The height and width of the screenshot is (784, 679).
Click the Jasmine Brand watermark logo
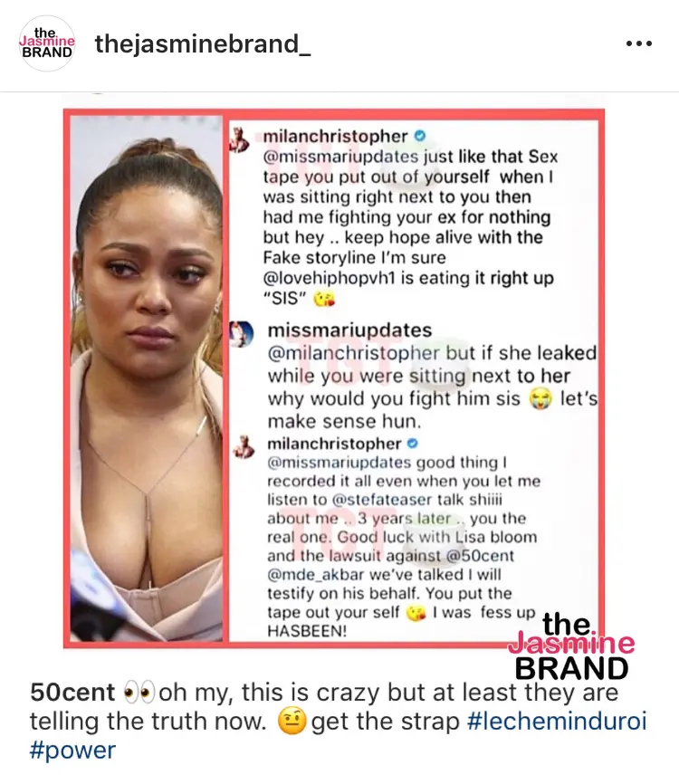pyautogui.click(x=571, y=646)
